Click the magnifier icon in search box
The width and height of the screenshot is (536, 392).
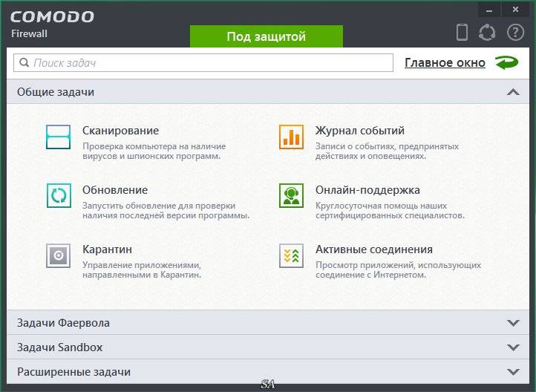[24, 62]
